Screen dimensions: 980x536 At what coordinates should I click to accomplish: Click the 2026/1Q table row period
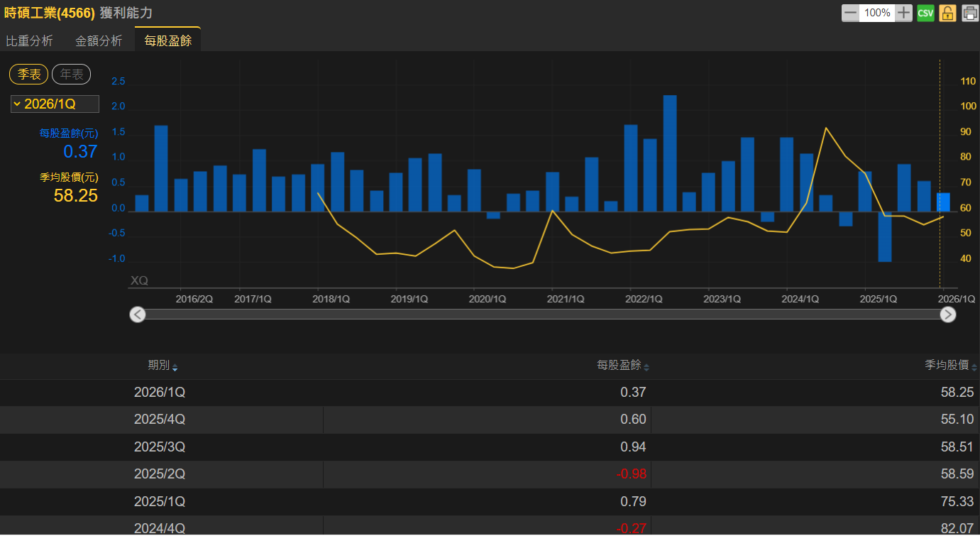pyautogui.click(x=160, y=392)
